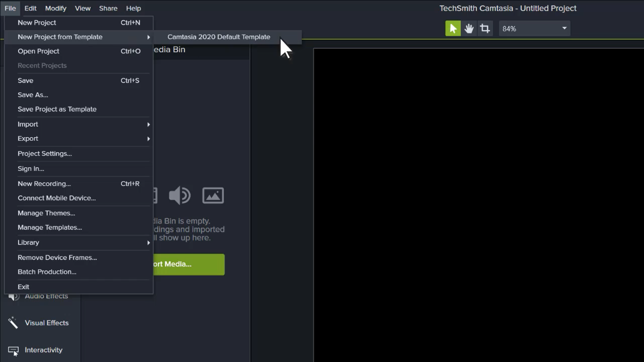Viewport: 644px width, 362px height.
Task: Expand the Library submenu
Action: (x=79, y=243)
